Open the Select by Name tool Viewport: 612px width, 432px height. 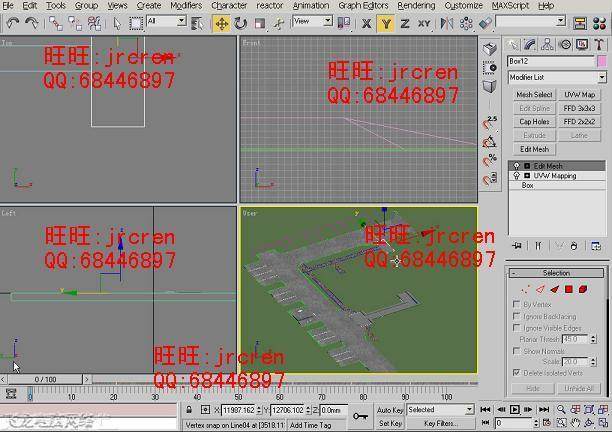coord(197,23)
